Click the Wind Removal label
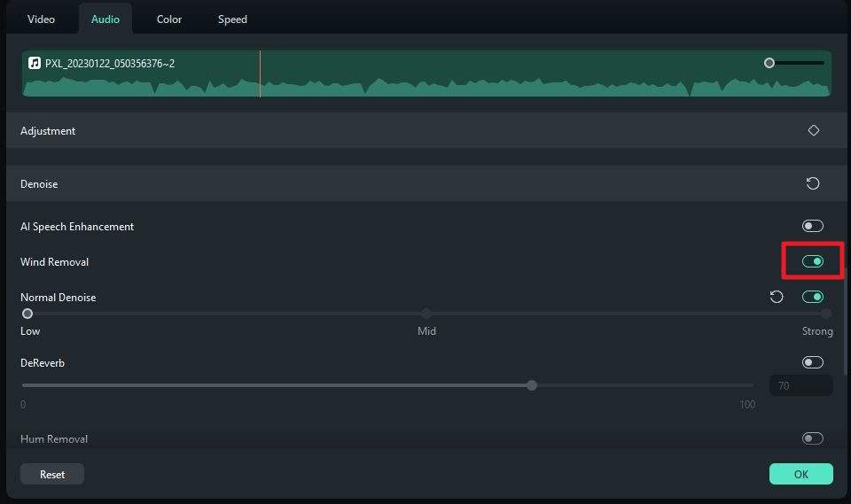Image resolution: width=851 pixels, height=504 pixels. (x=54, y=261)
